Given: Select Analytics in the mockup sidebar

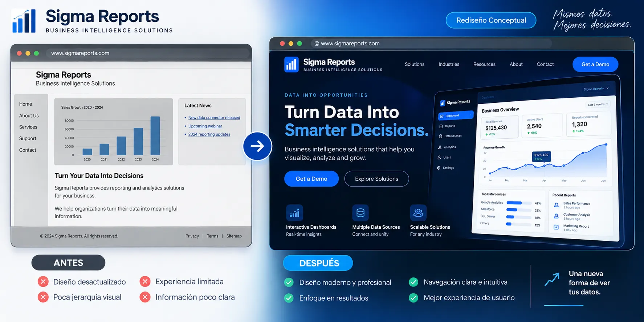Looking at the screenshot, I should [447, 147].
